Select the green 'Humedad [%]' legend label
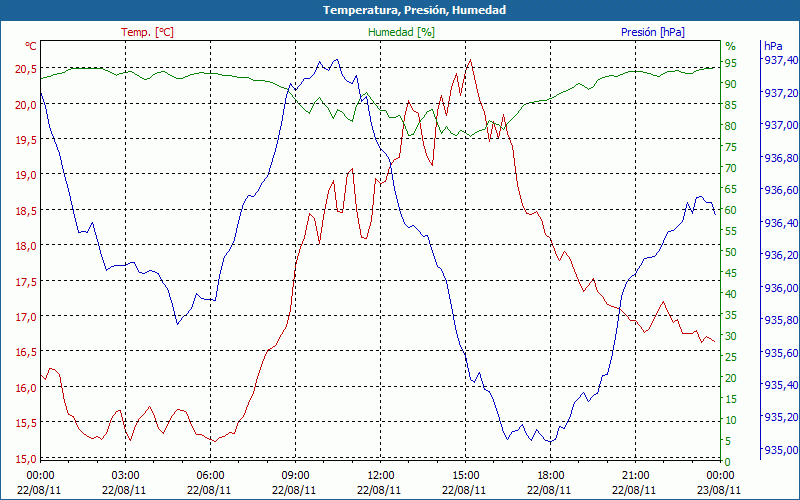The height and width of the screenshot is (500, 800). point(401,32)
